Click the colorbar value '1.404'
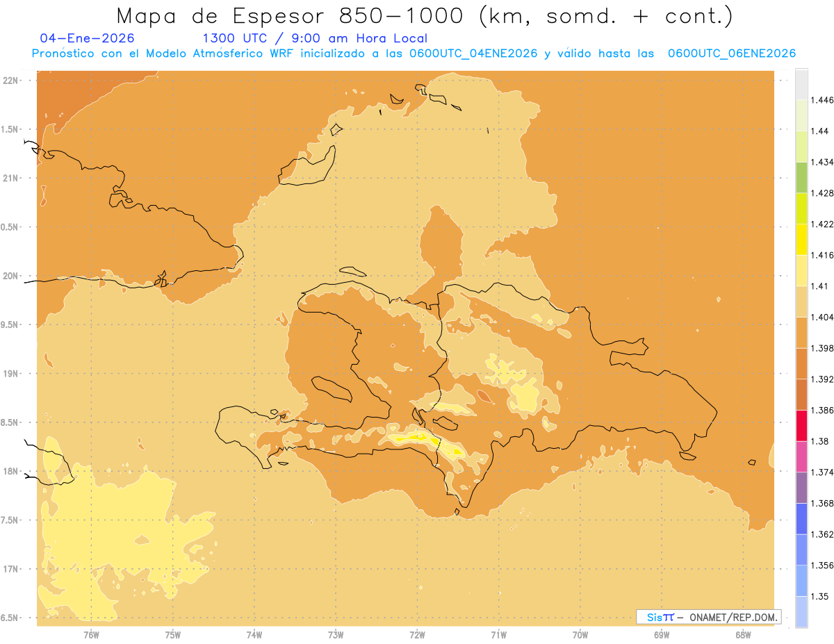The width and height of the screenshot is (834, 644). tap(822, 317)
